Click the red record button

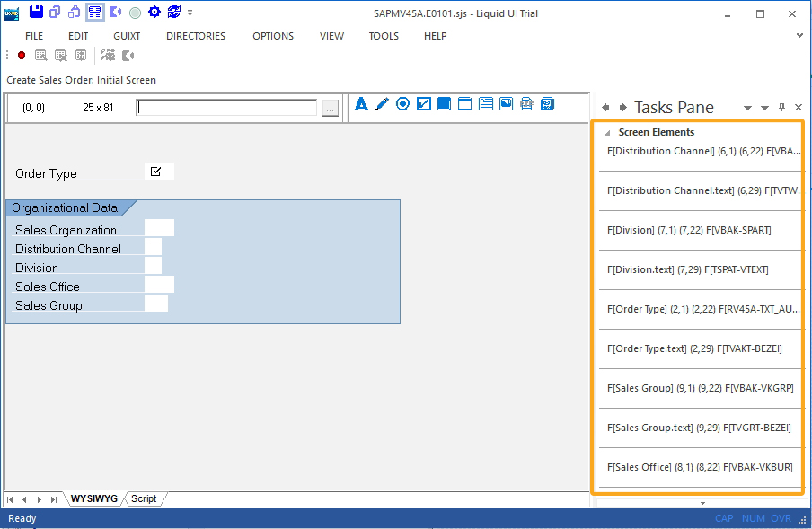[22, 56]
